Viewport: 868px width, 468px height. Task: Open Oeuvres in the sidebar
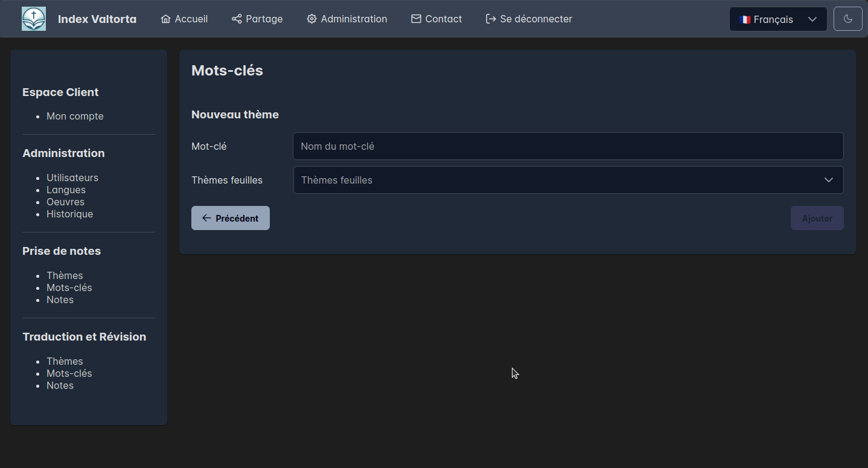(x=65, y=202)
